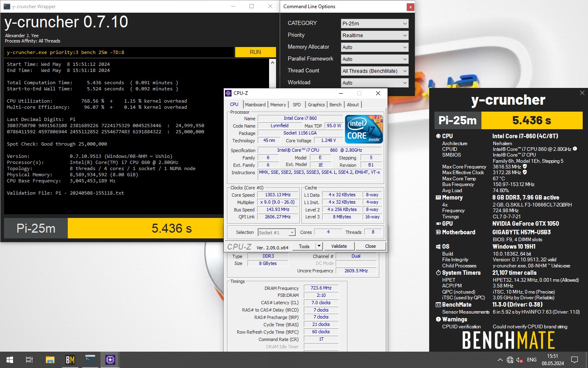Click the Validate button in CPU-Z
The width and height of the screenshot is (588, 368).
point(339,246)
